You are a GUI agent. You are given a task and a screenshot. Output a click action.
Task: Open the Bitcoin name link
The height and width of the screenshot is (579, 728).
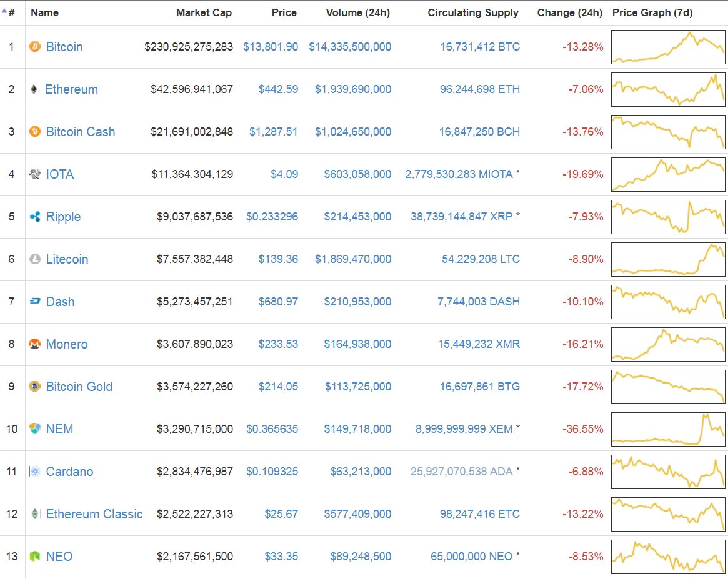pyautogui.click(x=64, y=47)
